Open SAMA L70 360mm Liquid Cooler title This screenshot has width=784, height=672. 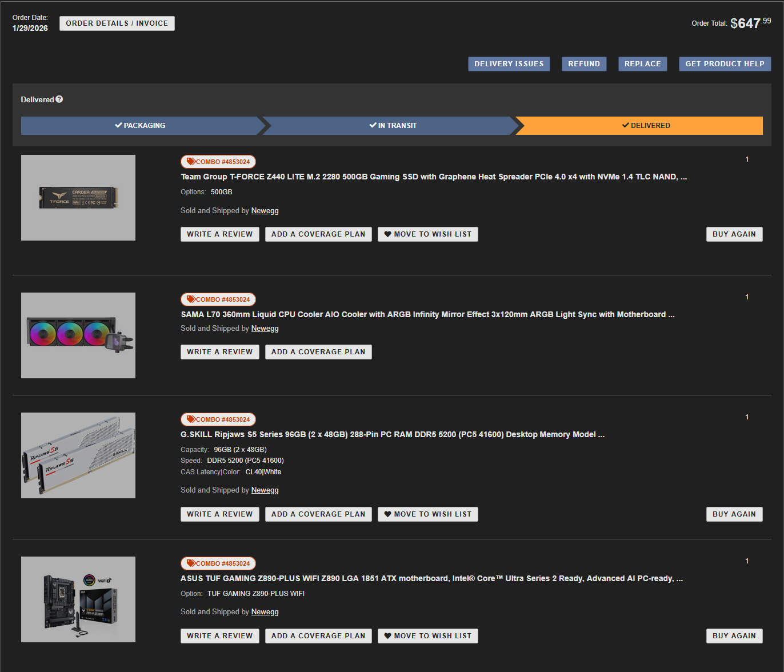pos(427,315)
